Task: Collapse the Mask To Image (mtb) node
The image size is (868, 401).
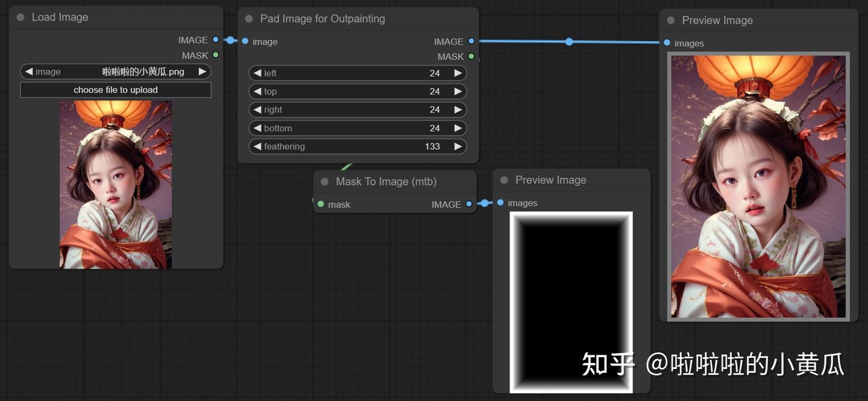Action: (x=324, y=181)
